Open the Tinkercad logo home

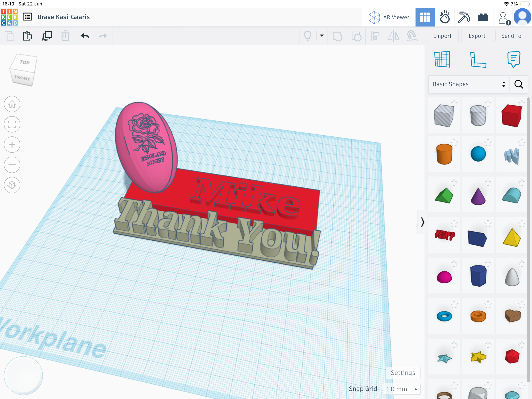9,17
